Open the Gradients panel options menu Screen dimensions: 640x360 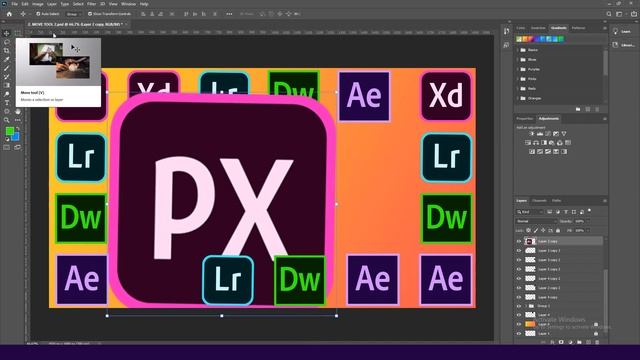tap(604, 28)
